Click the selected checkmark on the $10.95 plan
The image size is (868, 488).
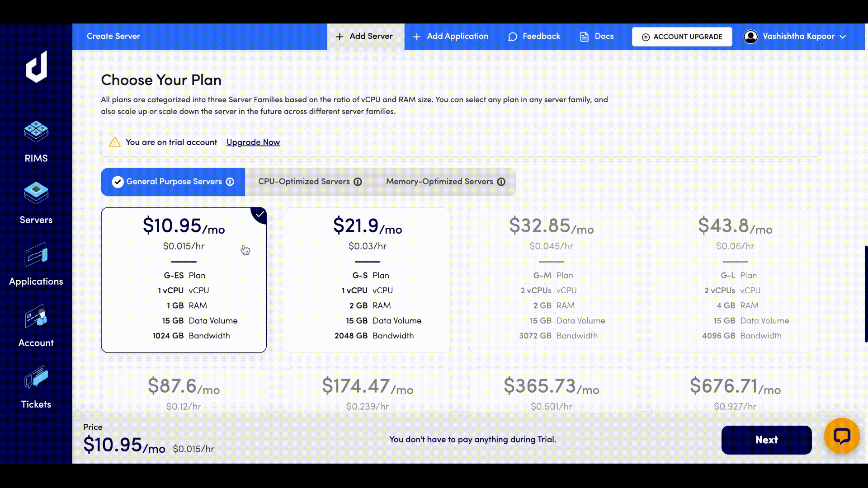pos(259,215)
